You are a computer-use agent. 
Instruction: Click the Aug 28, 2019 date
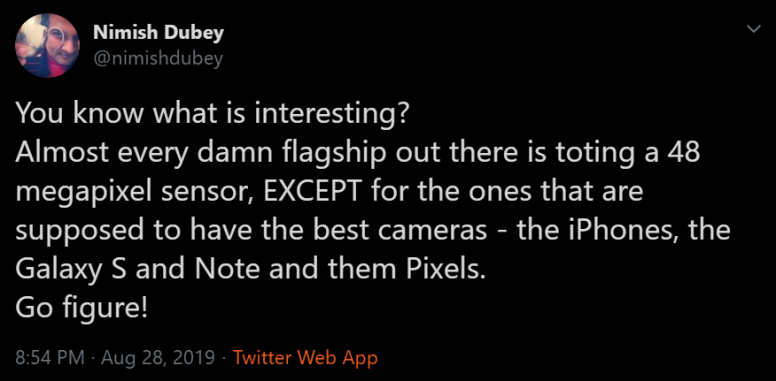click(x=158, y=357)
